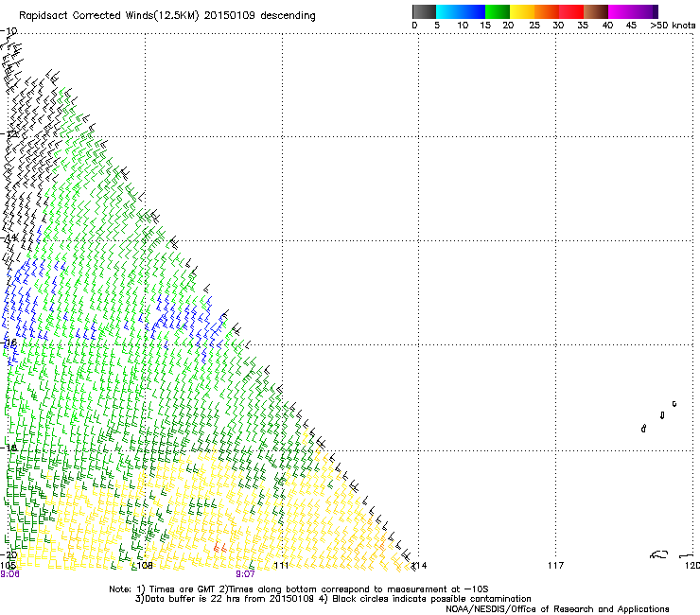Click the '-16' latitude axis label
Image resolution: width=700 pixels, height=615 pixels.
(9, 343)
